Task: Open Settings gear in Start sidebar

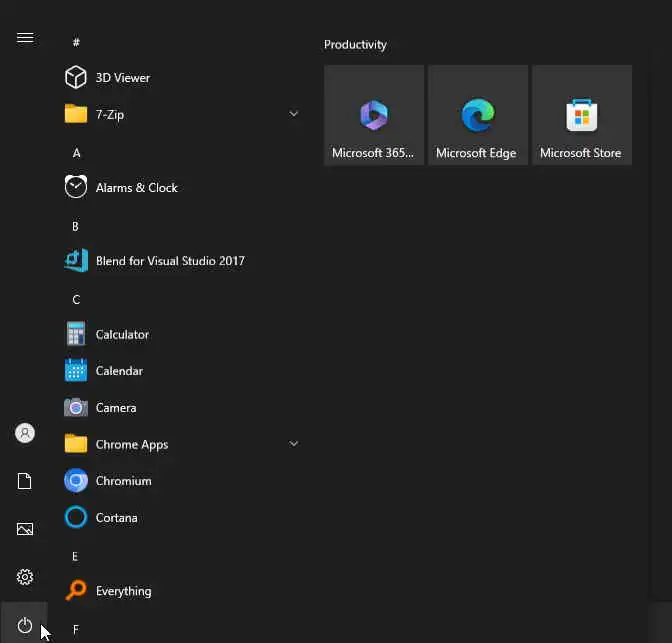Action: (x=25, y=577)
